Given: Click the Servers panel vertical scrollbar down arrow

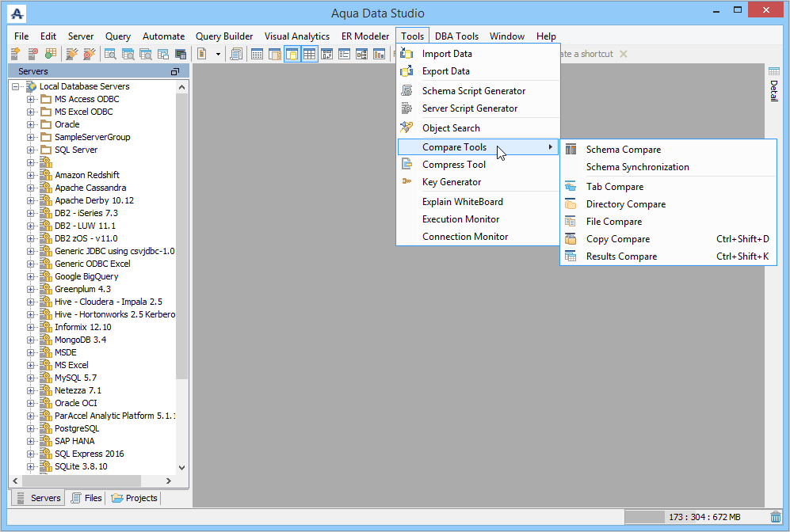Looking at the screenshot, I should click(x=182, y=468).
